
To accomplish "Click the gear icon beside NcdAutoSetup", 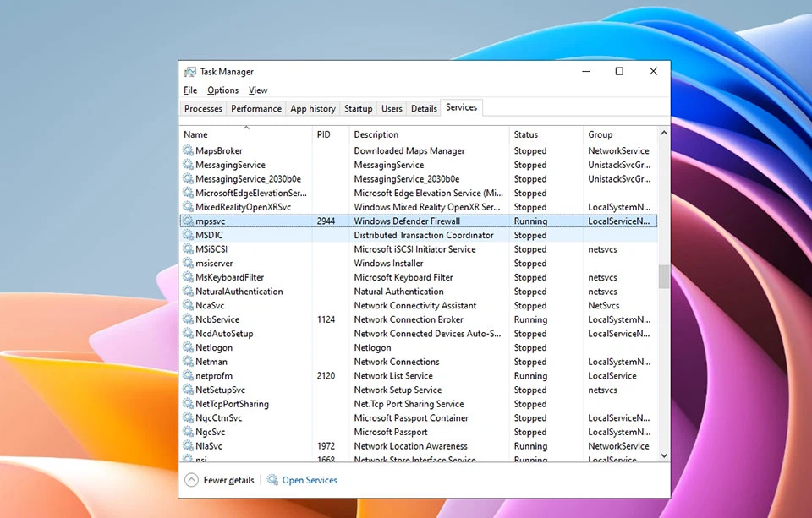I will click(188, 333).
